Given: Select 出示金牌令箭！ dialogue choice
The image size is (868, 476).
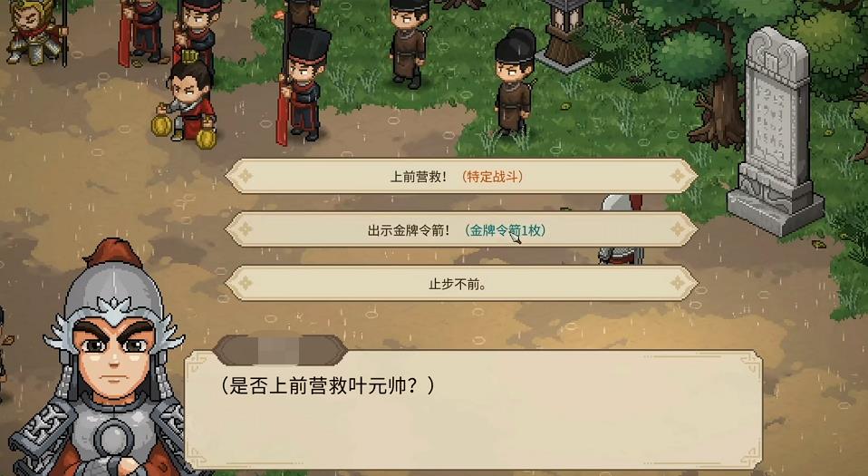Looking at the screenshot, I should click(461, 230).
